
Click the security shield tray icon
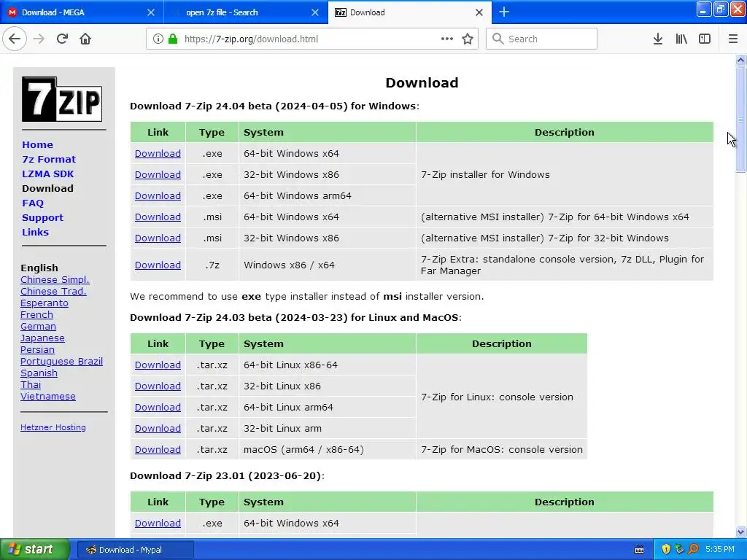point(666,550)
